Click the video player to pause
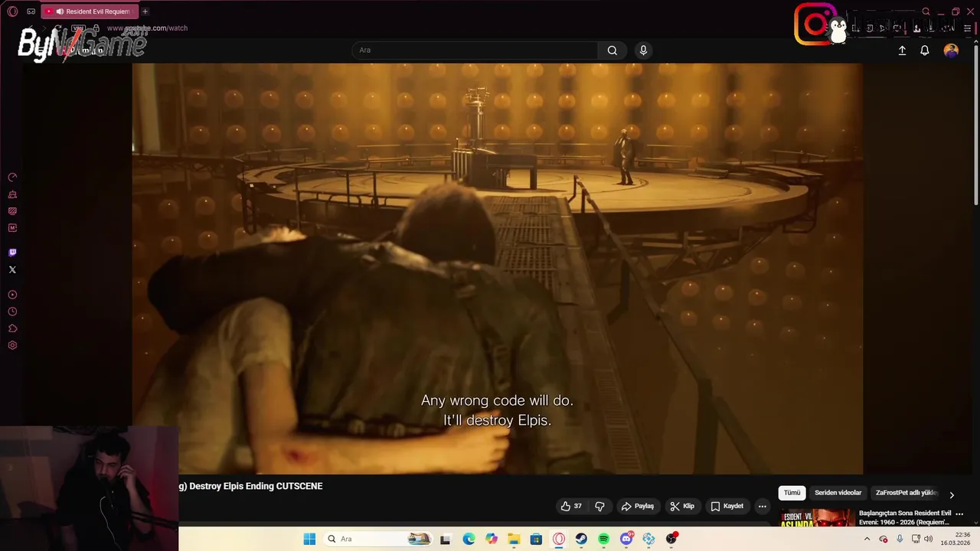 [498, 269]
